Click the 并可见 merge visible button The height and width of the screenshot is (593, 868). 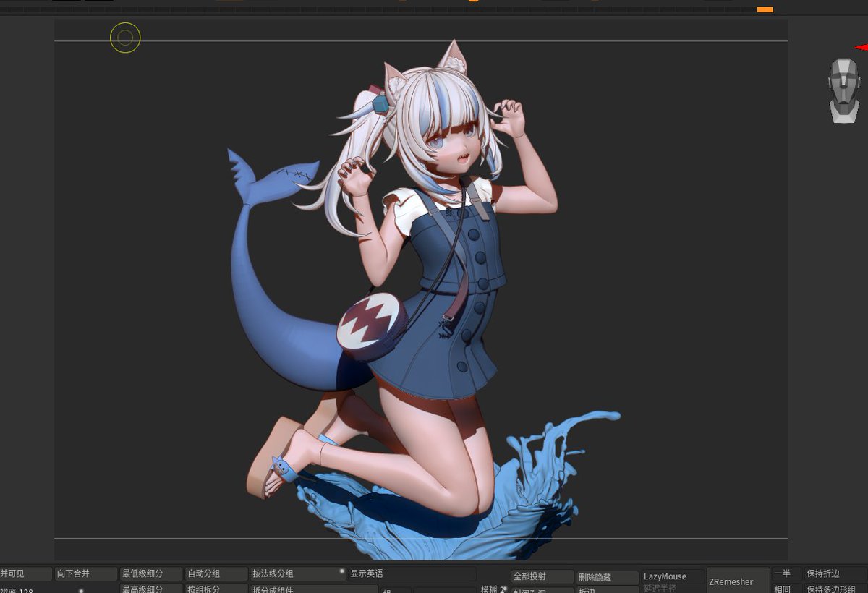(x=26, y=573)
